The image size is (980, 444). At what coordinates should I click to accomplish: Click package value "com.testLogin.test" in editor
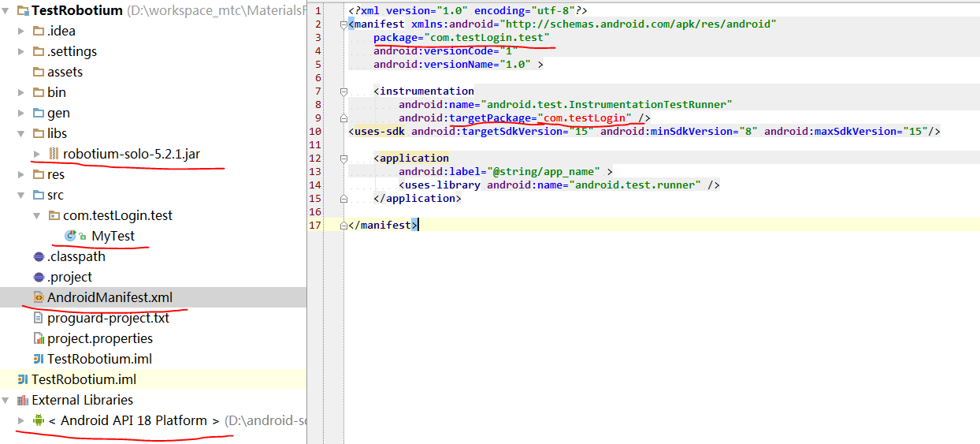pos(486,38)
